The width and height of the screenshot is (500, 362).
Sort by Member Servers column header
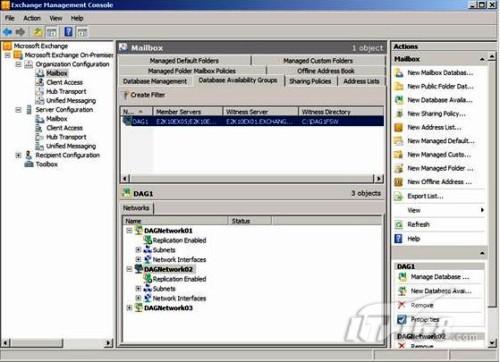tap(188, 112)
